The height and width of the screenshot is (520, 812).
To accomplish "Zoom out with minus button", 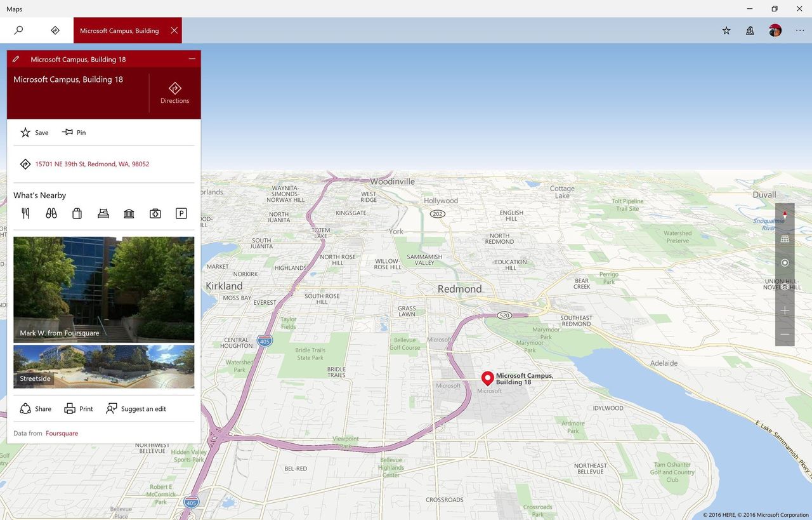I will point(785,334).
